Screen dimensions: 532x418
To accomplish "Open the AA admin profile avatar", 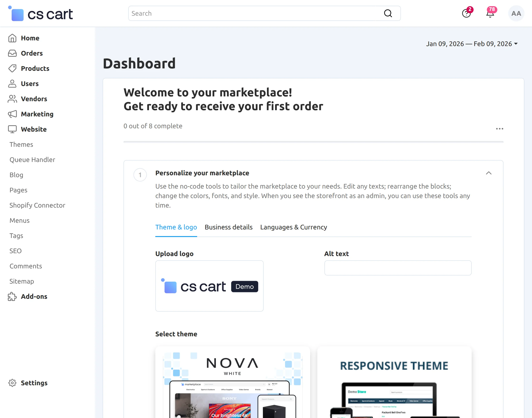I will point(516,14).
